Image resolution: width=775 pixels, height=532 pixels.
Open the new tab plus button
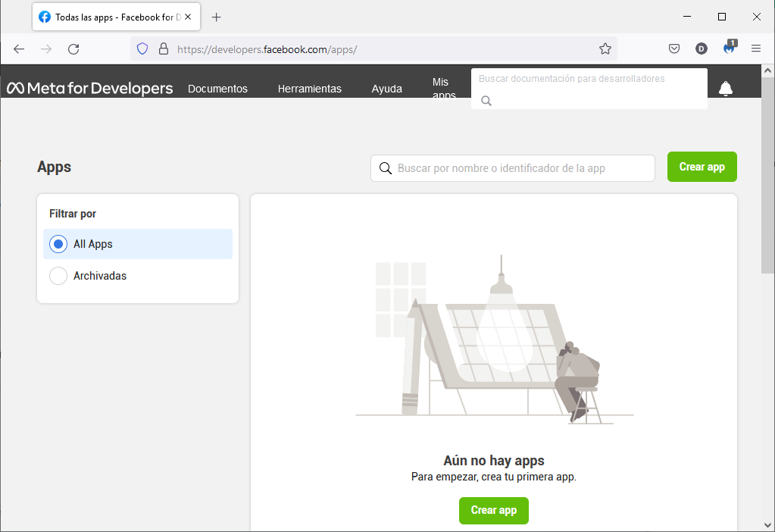pos(217,17)
